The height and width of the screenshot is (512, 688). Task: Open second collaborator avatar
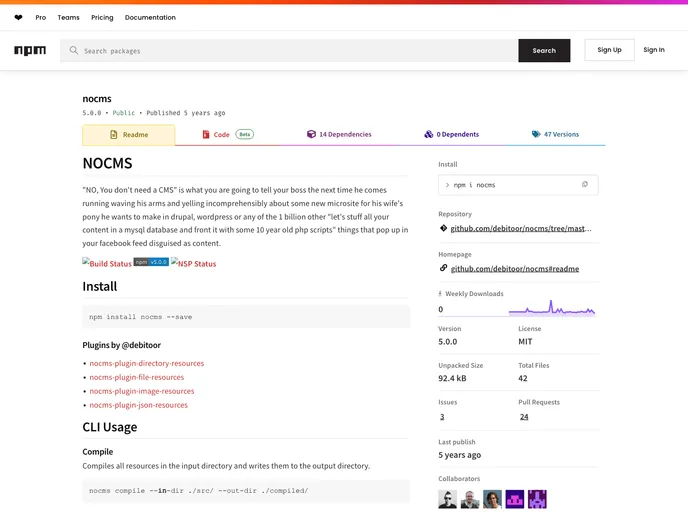tap(469, 499)
